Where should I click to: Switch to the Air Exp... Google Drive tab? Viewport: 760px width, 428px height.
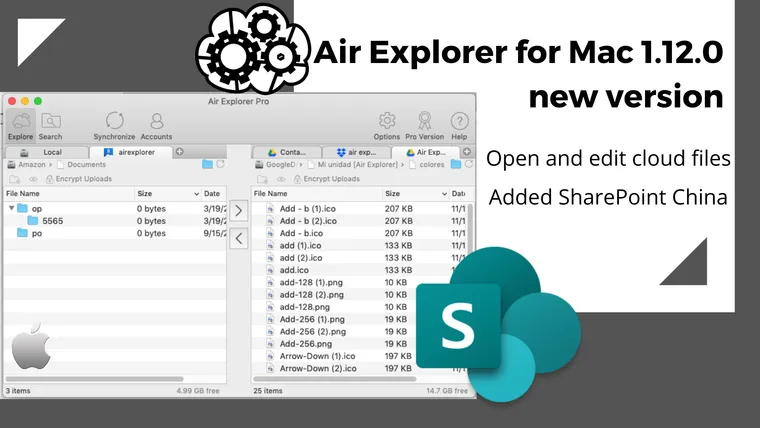[x=426, y=152]
